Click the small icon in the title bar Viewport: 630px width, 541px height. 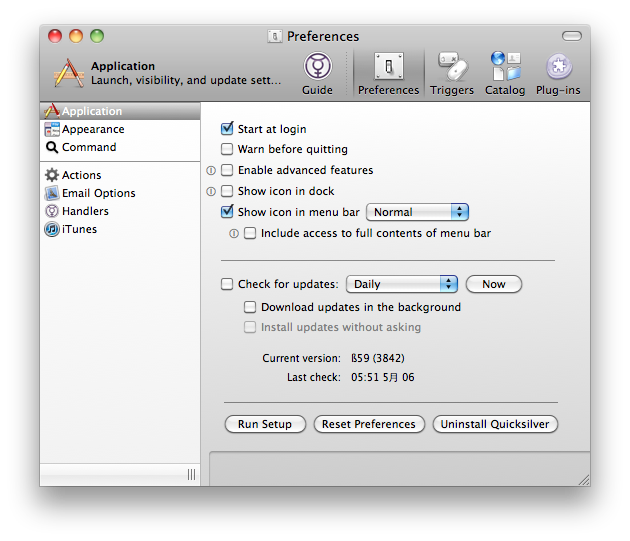point(275,37)
